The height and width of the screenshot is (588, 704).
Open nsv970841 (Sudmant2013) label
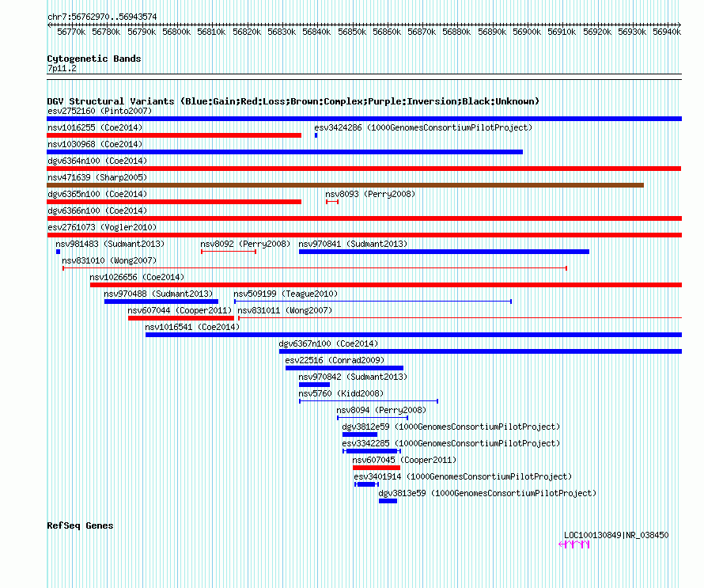[x=353, y=244]
